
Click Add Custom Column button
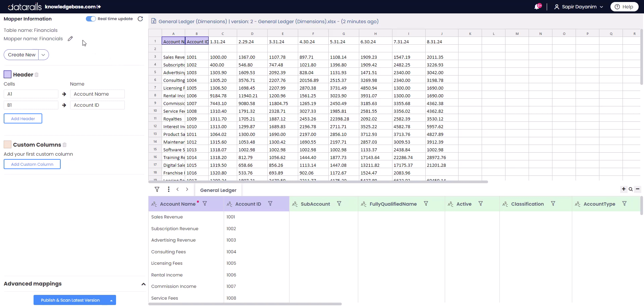(x=32, y=164)
